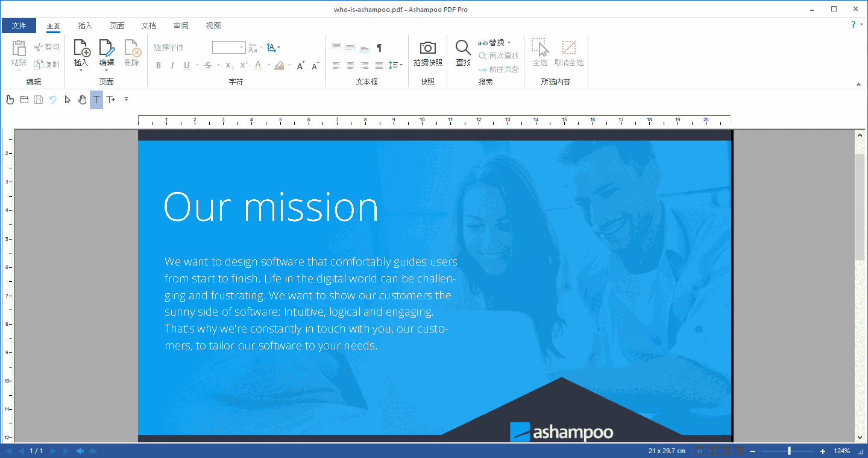Image resolution: width=868 pixels, height=458 pixels.
Task: Collapse the ribbon using the chevron
Action: tap(858, 84)
